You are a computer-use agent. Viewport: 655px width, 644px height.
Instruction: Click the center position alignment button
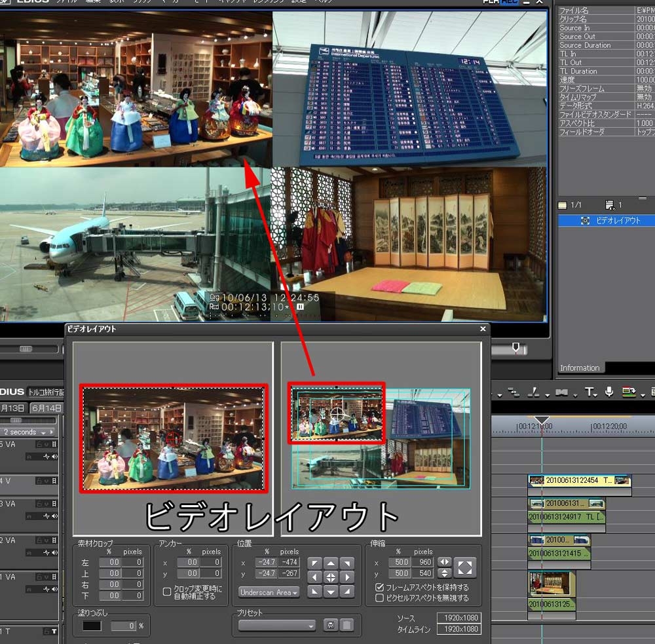pyautogui.click(x=331, y=577)
